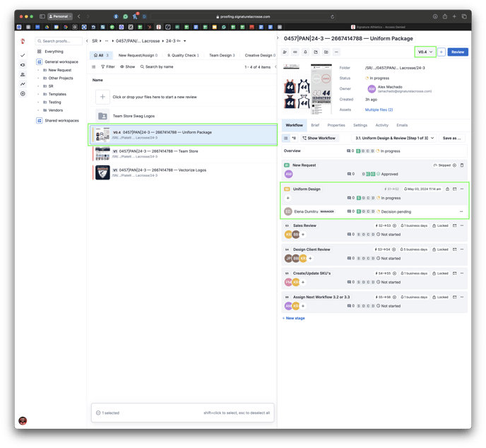The width and height of the screenshot is (486, 448).
Task: Select the Team Design filter tab
Action: tap(222, 55)
